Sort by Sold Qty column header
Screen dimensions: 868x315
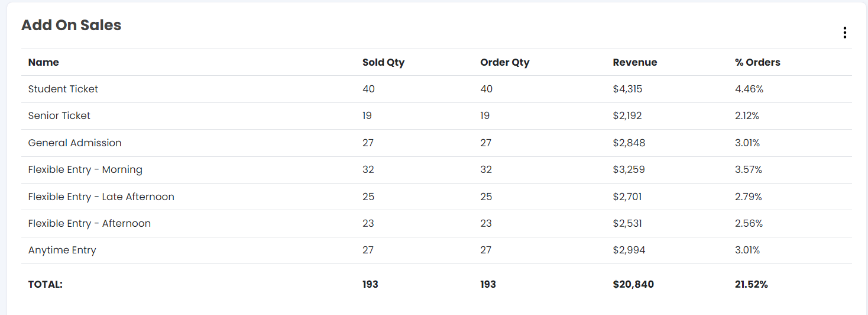[x=383, y=62]
